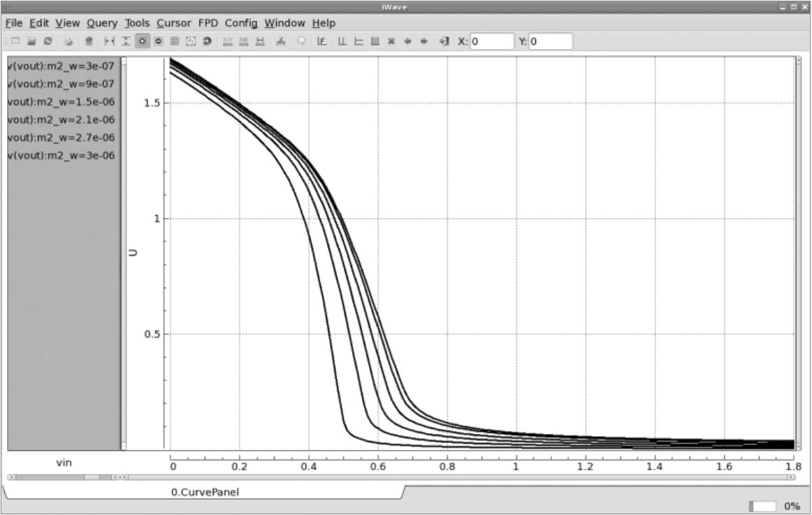The height and width of the screenshot is (515, 812).
Task: Click the new blank panel icon
Action: pyautogui.click(x=15, y=41)
